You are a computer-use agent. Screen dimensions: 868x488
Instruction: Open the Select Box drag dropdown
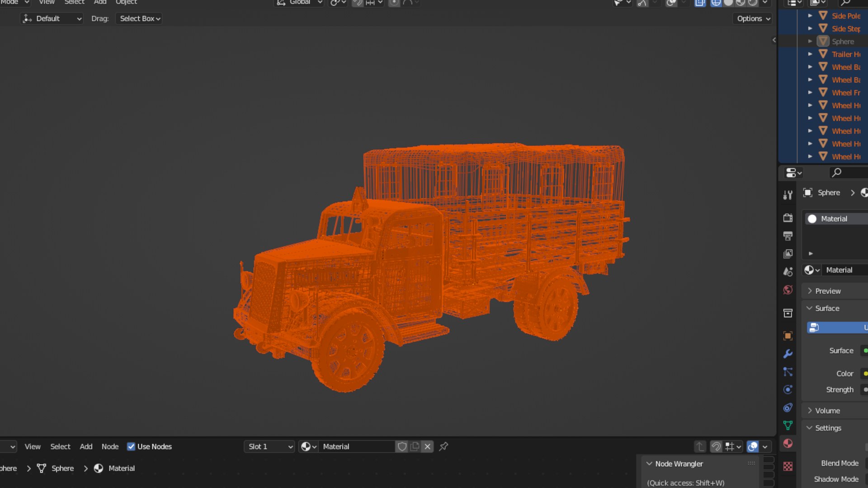139,19
